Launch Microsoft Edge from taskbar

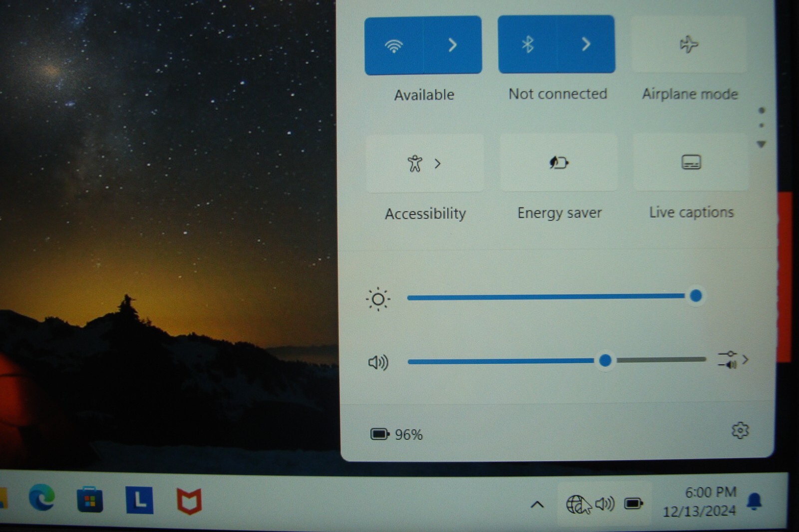42,498
